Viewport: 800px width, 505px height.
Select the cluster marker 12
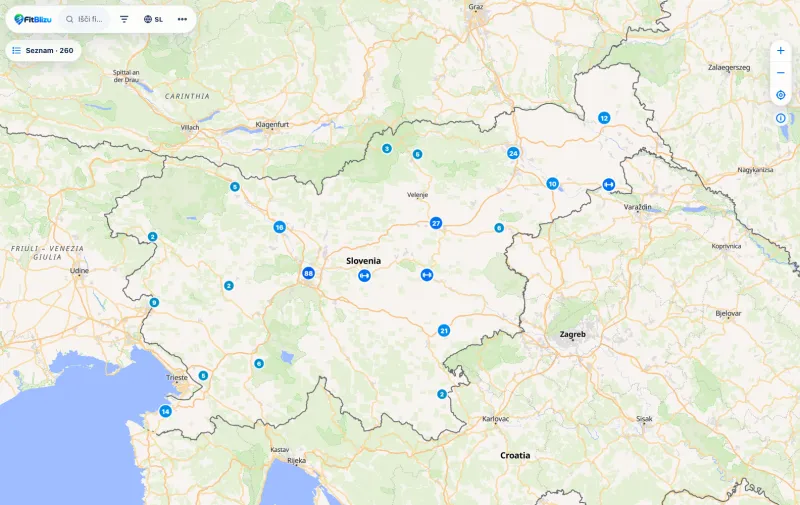pos(604,118)
